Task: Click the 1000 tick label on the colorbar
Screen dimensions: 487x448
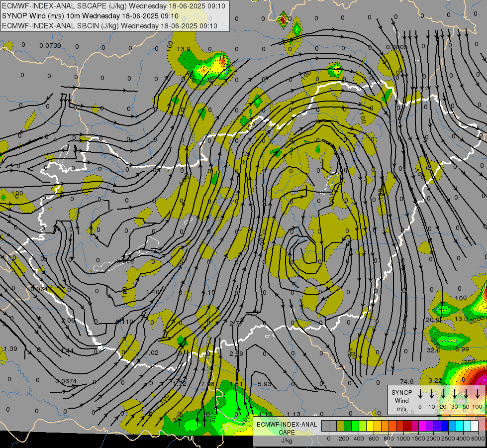Action: 403,439
